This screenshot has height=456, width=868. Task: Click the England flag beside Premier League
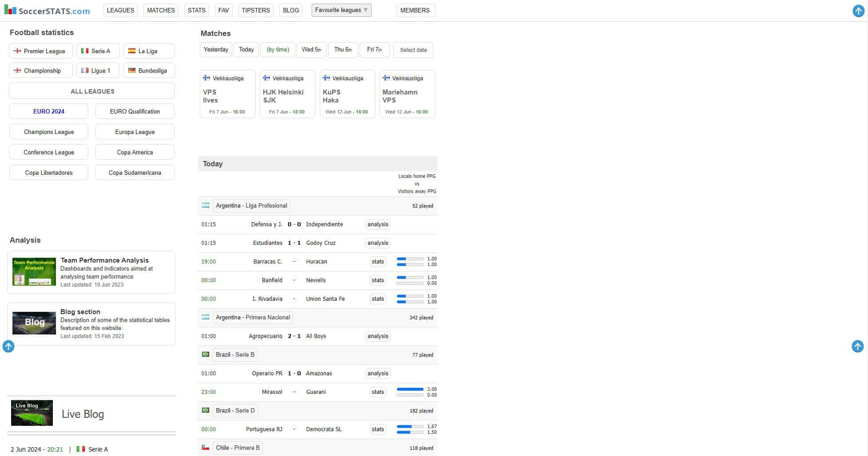click(x=17, y=51)
